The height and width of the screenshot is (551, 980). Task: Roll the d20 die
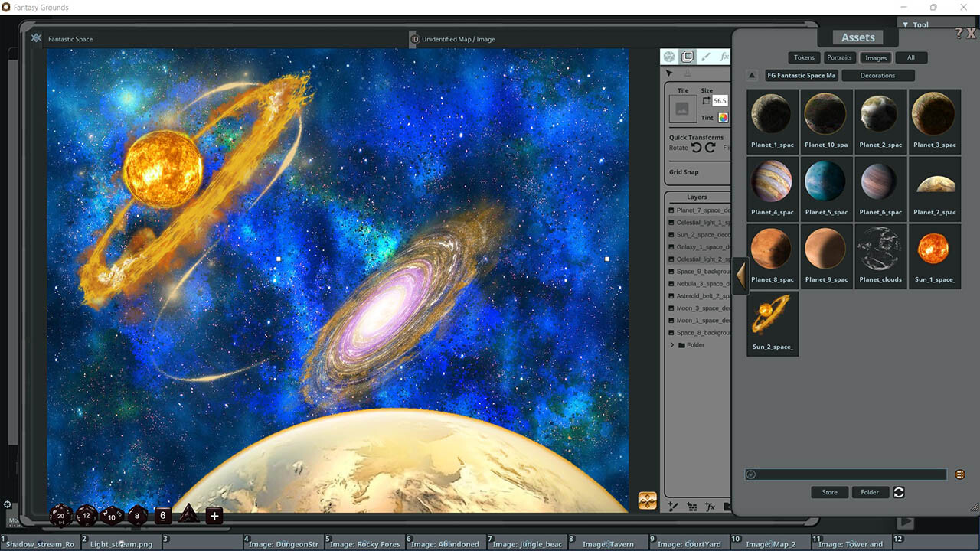tap(60, 516)
